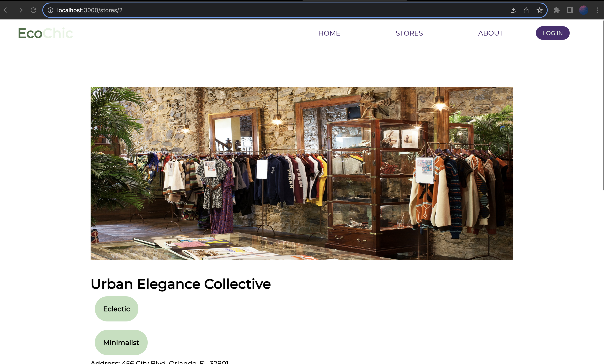Image resolution: width=604 pixels, height=364 pixels.
Task: Click the browser back arrow
Action: tap(6, 10)
